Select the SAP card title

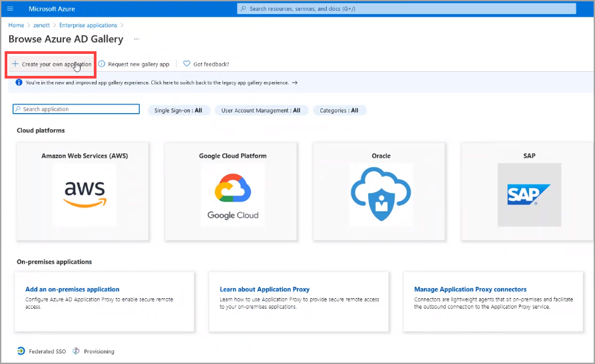coord(529,156)
